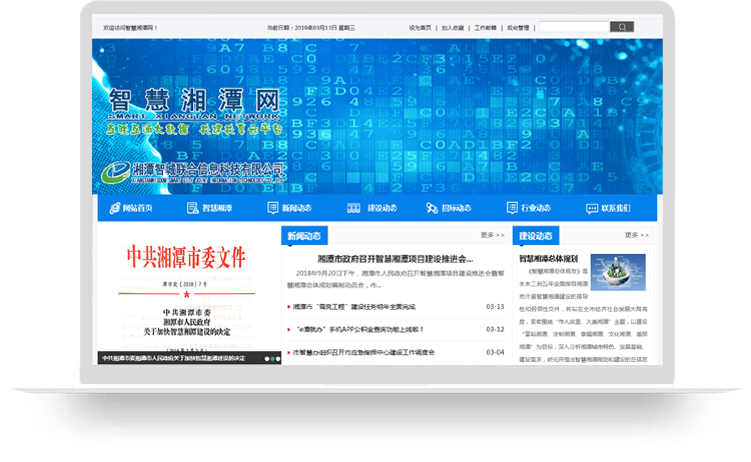Click the 新闻动态 nav bar icon
The height and width of the screenshot is (462, 751).
tap(273, 208)
